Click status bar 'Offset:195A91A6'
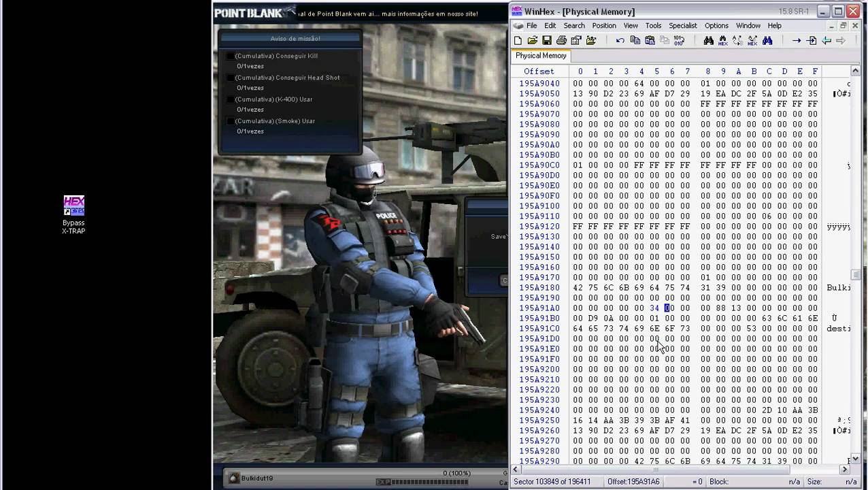This screenshot has width=868, height=490. (633, 482)
